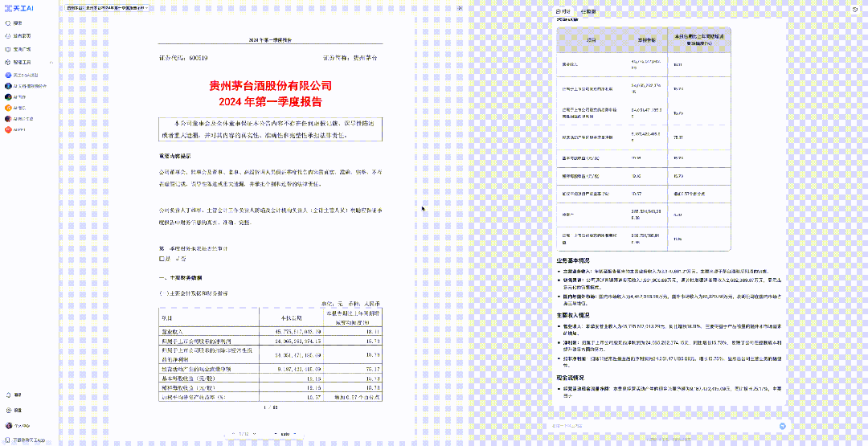This screenshot has width=868, height=446.
Task: Open the user profile in lower sidebar
Action: pos(18,425)
